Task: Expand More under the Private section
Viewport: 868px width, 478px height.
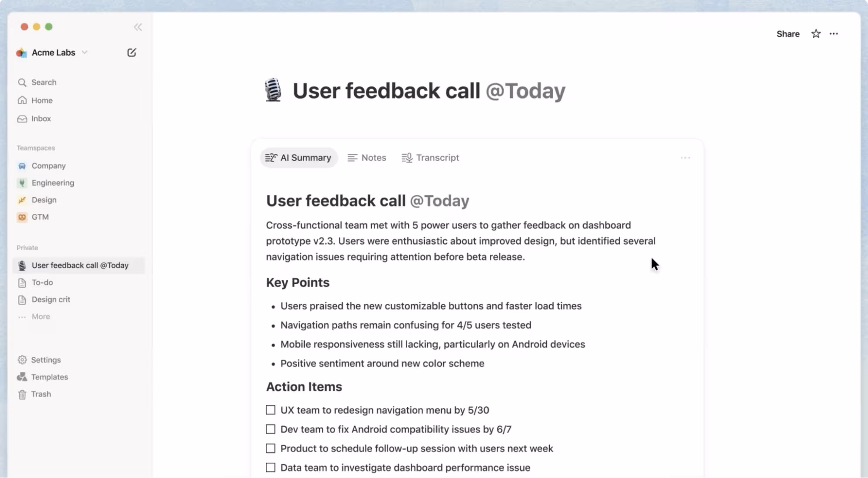Action: click(x=40, y=316)
